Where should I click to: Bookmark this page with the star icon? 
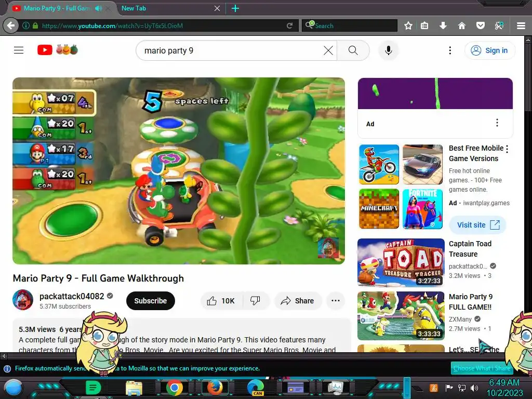[x=408, y=26]
